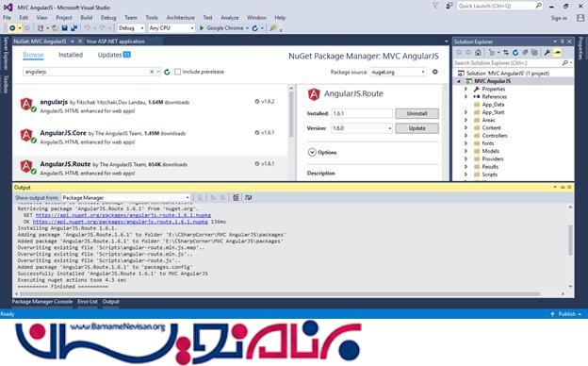
Task: Switch to Your ASP.NET application tab
Action: (x=116, y=42)
